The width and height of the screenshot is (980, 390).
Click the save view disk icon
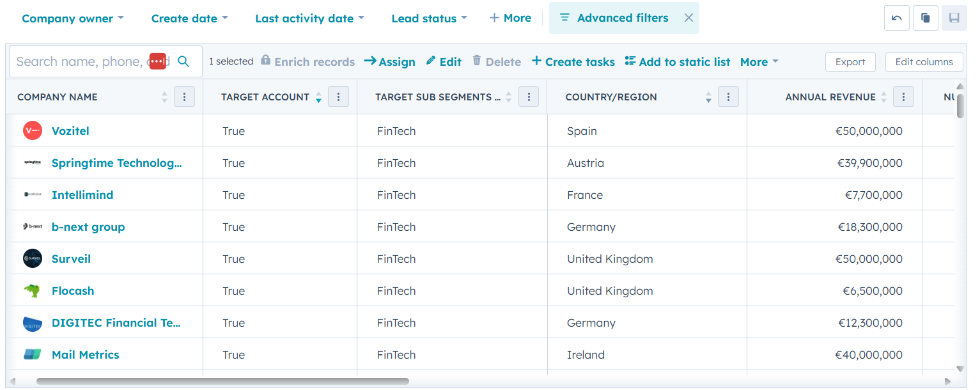[954, 18]
